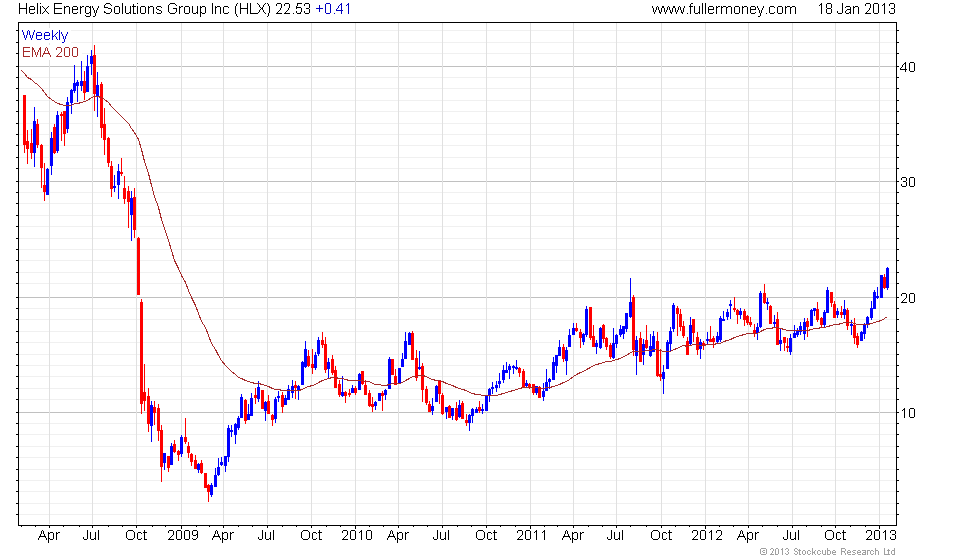Click the 20 price axis label

tap(911, 298)
